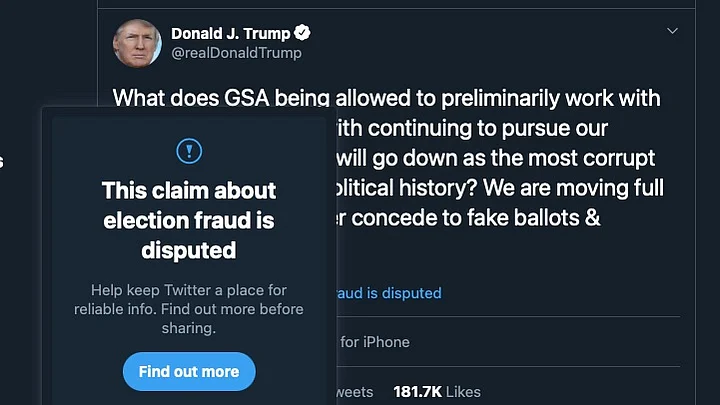
Task: Click 'Find out more before sharing' popup text
Action: pyautogui.click(x=189, y=318)
